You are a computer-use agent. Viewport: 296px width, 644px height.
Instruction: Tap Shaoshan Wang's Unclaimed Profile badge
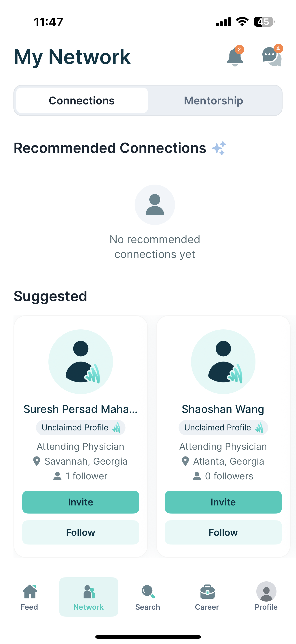coord(223,428)
